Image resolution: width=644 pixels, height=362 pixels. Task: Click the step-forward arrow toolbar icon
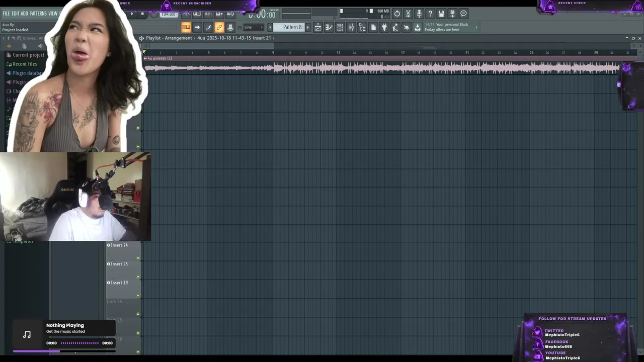pos(197,27)
